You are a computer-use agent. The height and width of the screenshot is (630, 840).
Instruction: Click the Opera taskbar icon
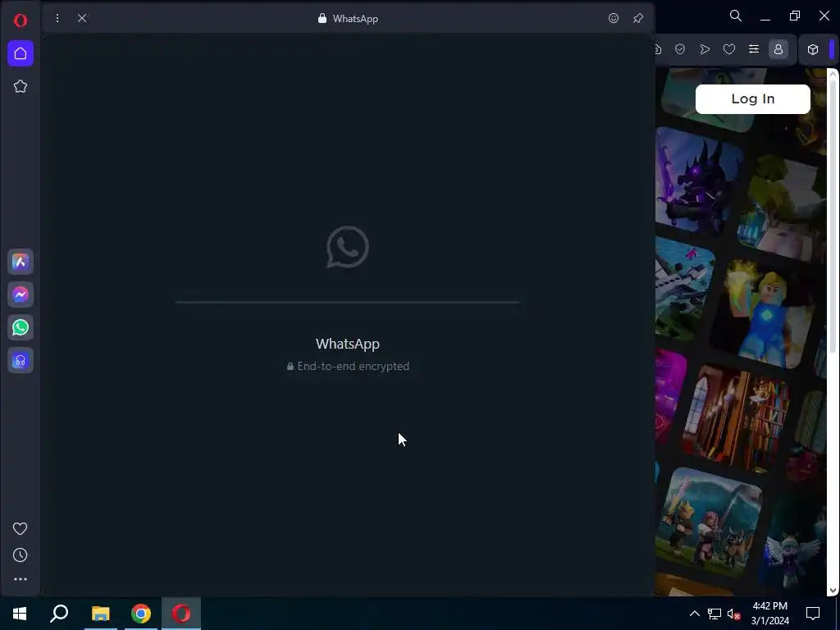point(181,614)
